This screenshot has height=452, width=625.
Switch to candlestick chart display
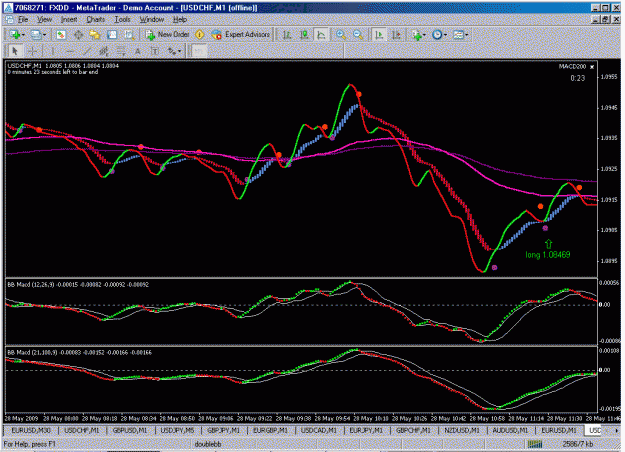coord(304,35)
